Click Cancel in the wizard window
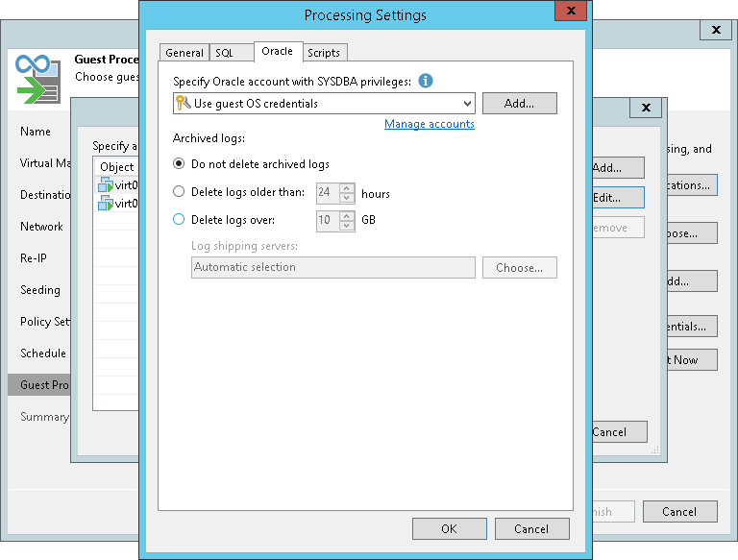The width and height of the screenshot is (738, 560). click(x=680, y=512)
